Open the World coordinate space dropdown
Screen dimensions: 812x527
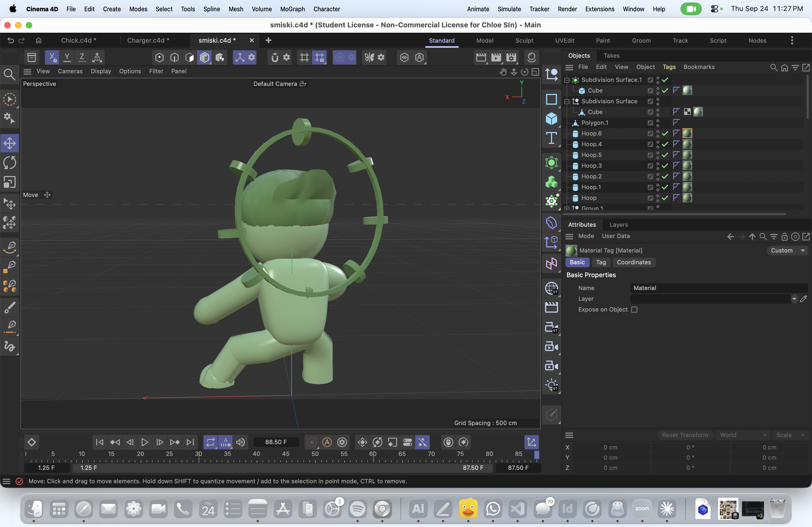point(743,435)
